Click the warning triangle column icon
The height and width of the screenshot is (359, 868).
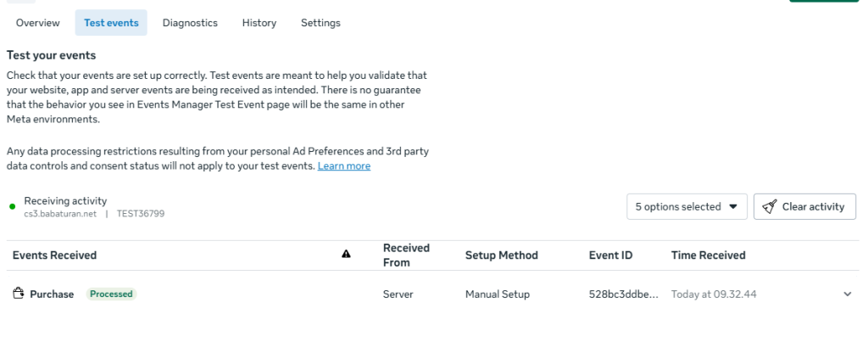[346, 254]
